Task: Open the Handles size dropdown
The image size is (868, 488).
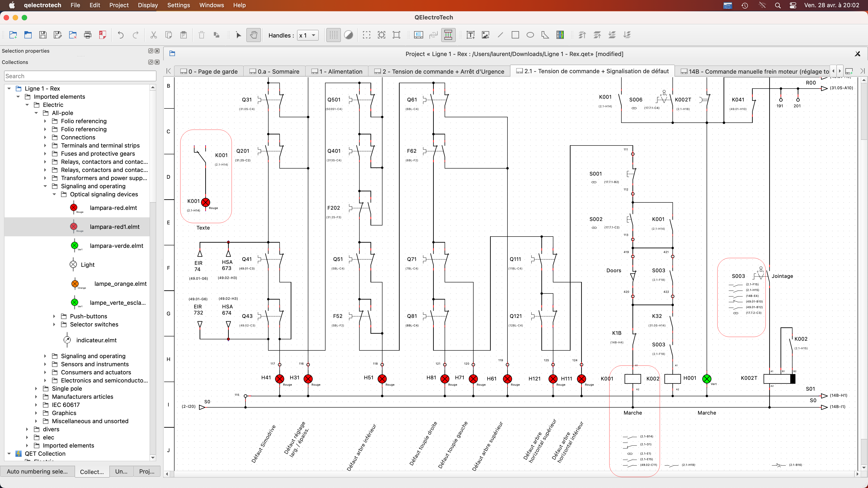Action: (x=308, y=35)
